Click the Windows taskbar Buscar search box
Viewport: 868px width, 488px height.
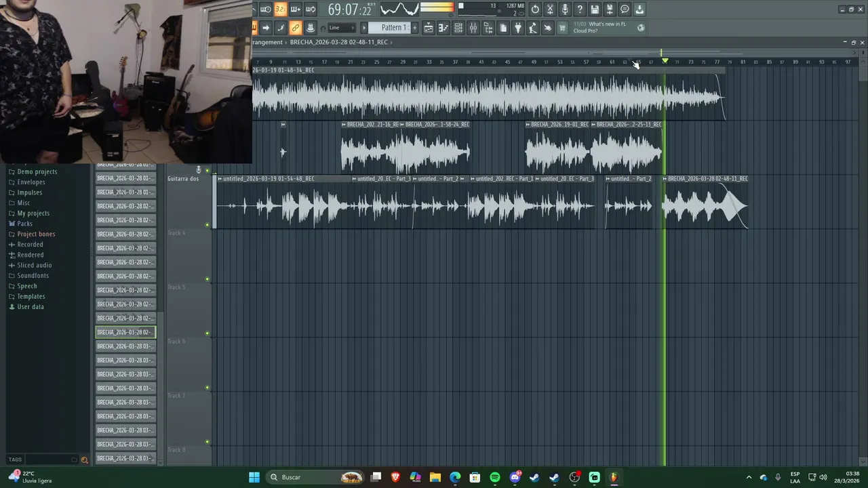coord(316,477)
